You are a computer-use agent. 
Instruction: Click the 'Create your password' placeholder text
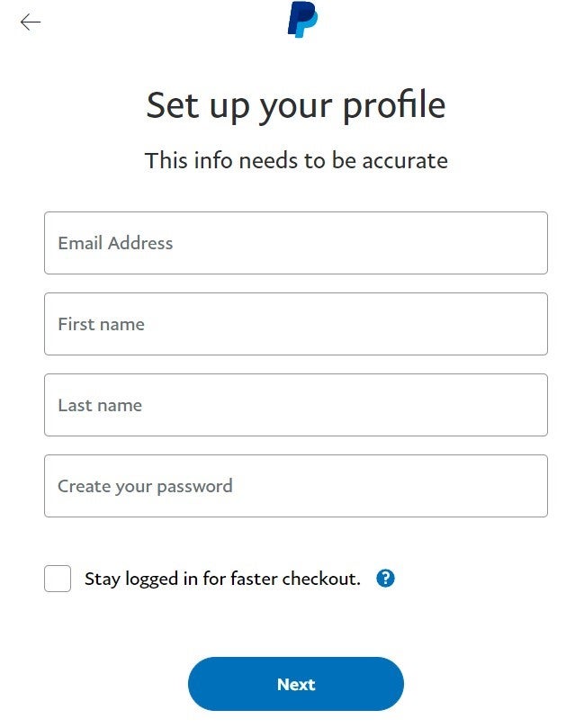(145, 487)
